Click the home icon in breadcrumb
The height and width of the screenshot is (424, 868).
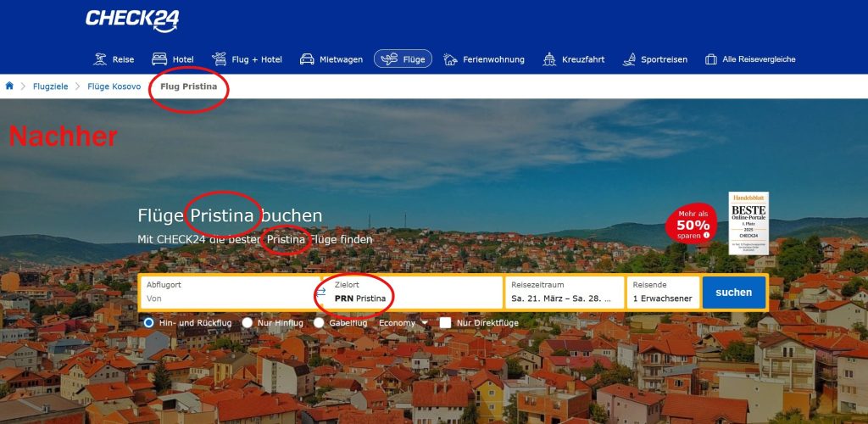(10, 86)
